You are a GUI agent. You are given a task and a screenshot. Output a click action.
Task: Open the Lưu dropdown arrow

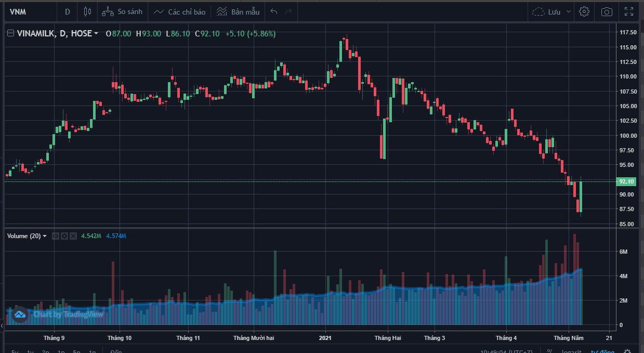pyautogui.click(x=568, y=11)
